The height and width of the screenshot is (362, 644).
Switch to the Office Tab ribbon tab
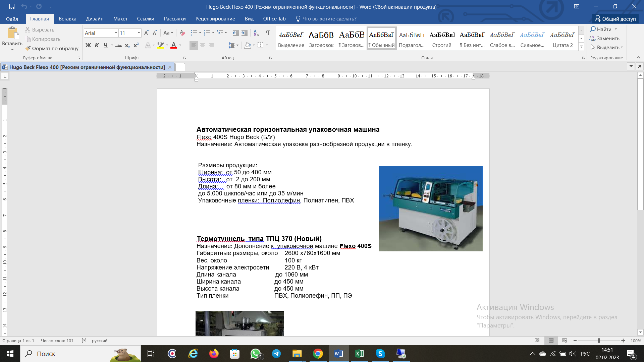point(274,19)
